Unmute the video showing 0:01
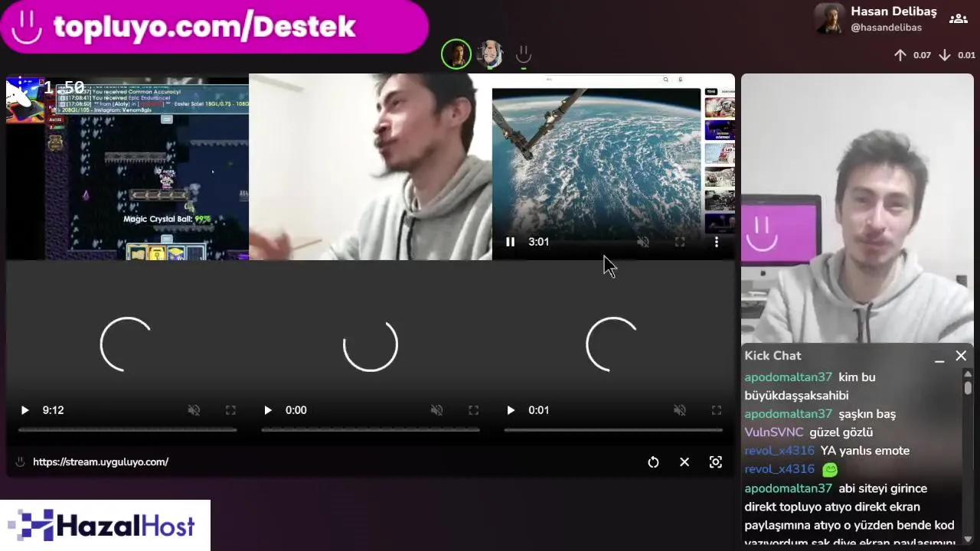 pos(680,410)
